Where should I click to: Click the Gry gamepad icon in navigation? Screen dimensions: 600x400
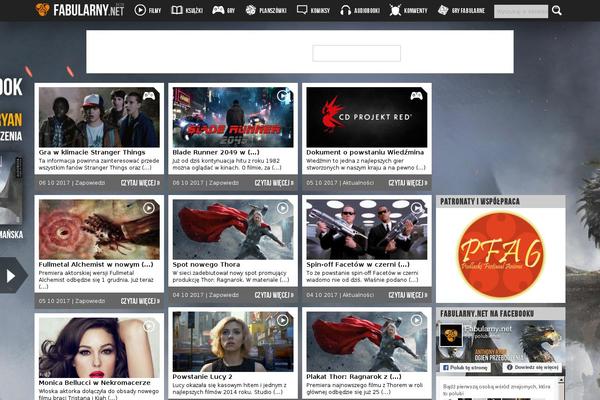coord(218,10)
